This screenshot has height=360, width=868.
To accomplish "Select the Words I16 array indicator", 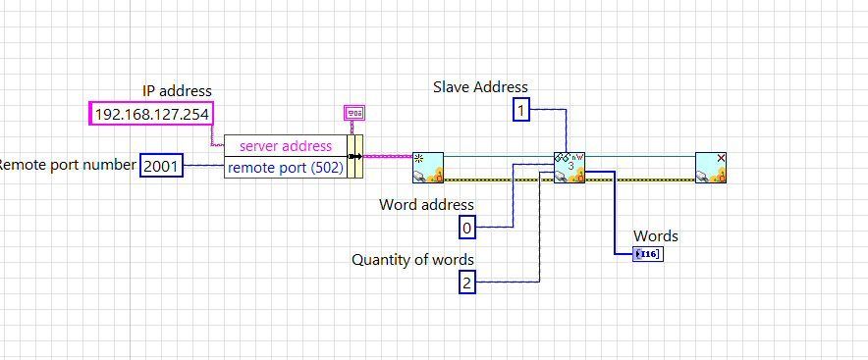I will [x=647, y=254].
